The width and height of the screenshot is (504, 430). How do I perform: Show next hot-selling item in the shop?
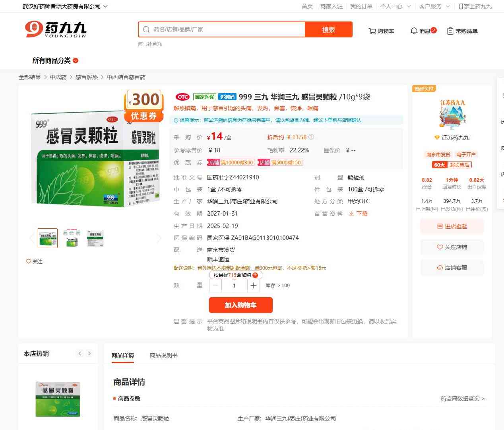point(89,353)
